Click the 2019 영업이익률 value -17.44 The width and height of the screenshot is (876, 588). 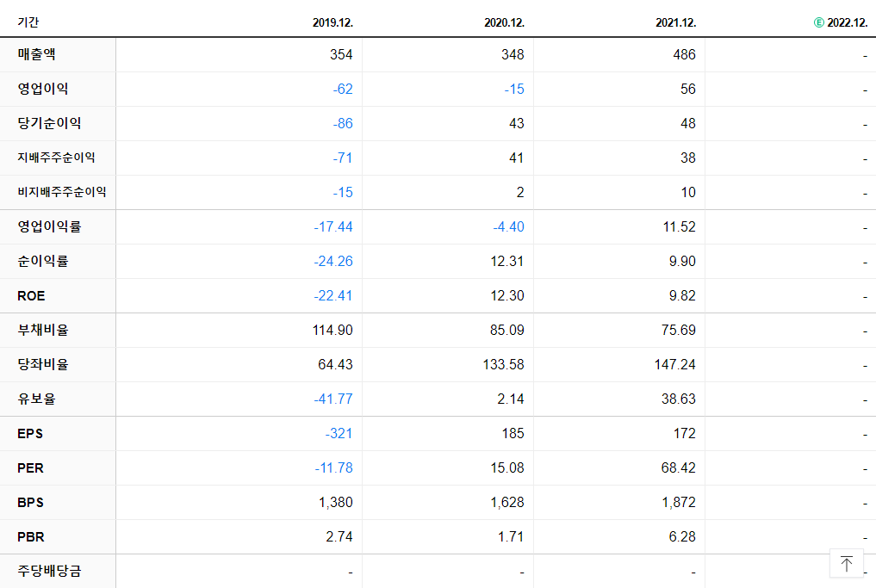click(x=333, y=226)
